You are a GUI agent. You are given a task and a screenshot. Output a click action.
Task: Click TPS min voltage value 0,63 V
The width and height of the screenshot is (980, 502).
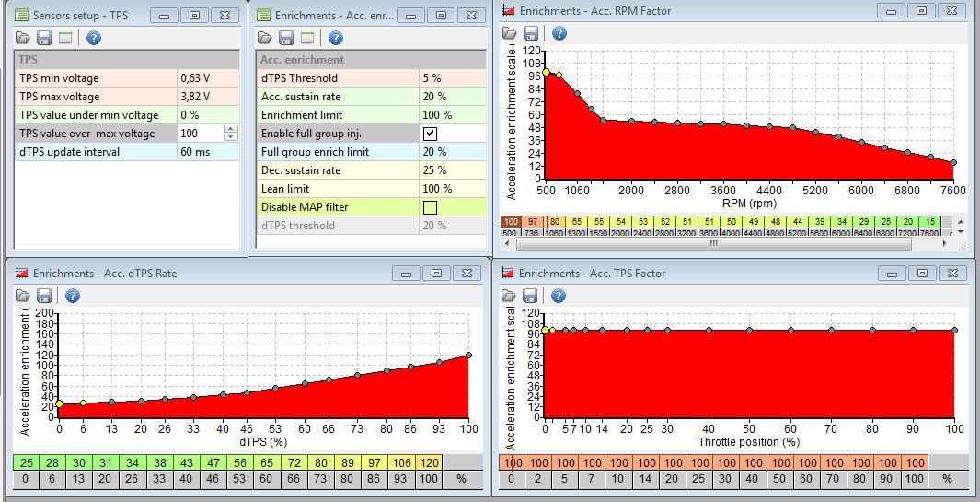(210, 78)
